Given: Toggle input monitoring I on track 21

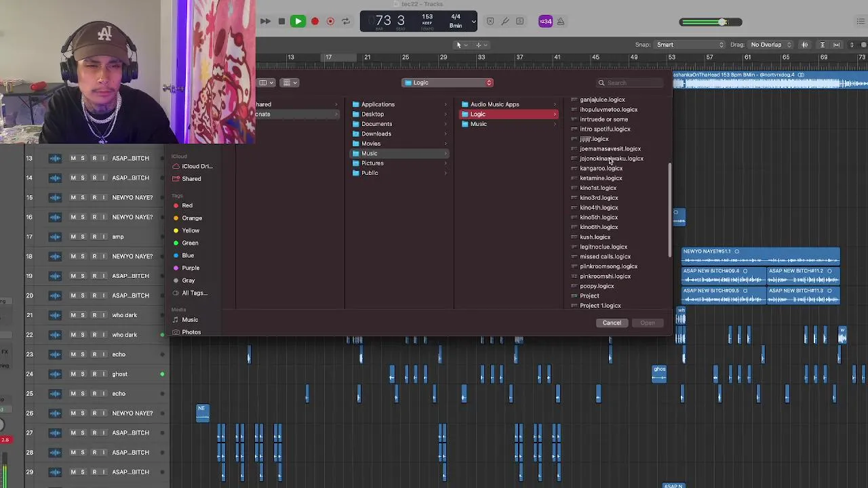Looking at the screenshot, I should [104, 315].
